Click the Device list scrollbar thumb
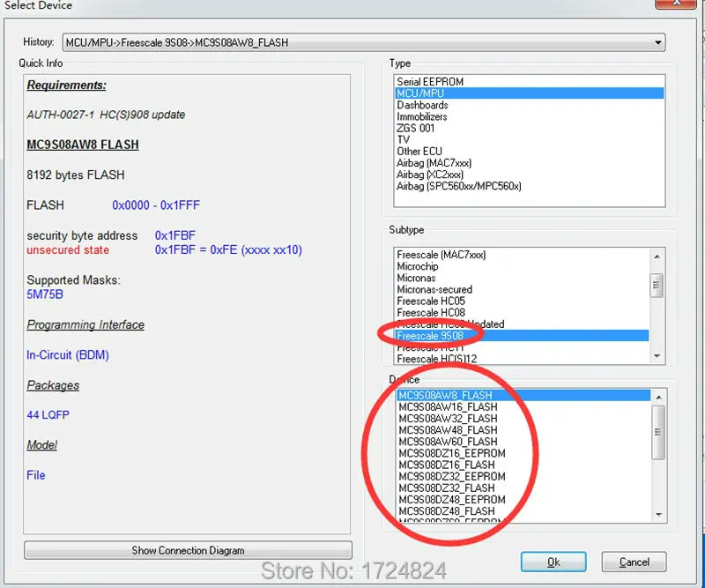705x588 pixels. 658,432
